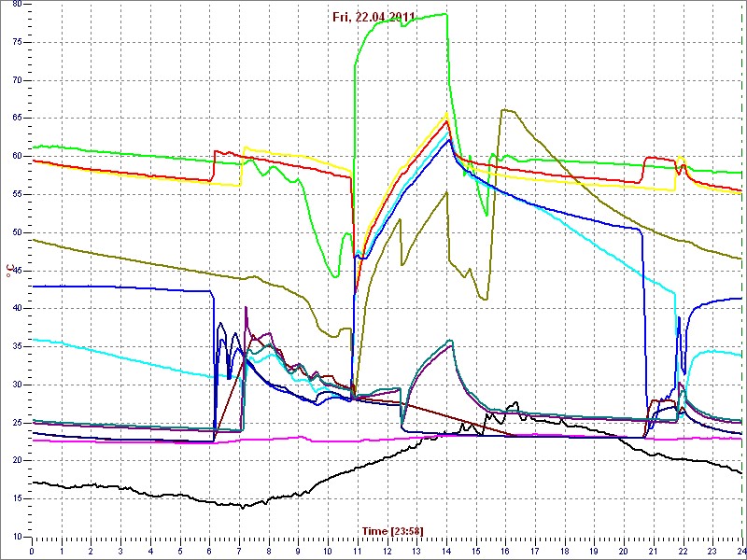Click hour 16 on the time axis
The image size is (747, 560).
pyautogui.click(x=505, y=551)
